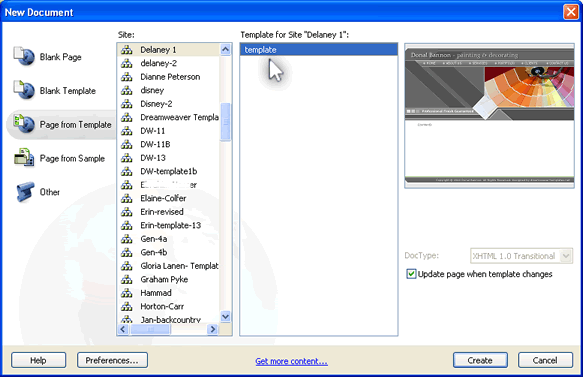
Task: Choose Page from Template text label
Action: coord(75,125)
